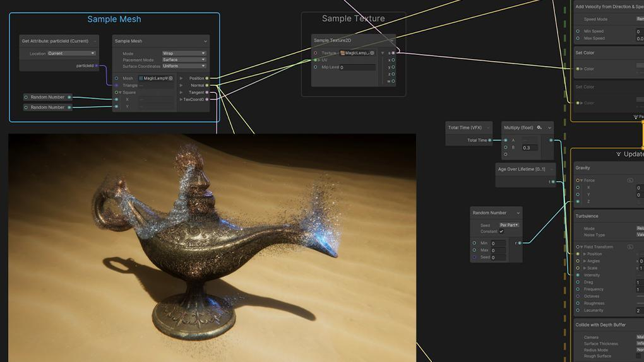Screen dimensions: 644x362
Task: Select the Sample Texture2D node header
Action: pos(353,40)
